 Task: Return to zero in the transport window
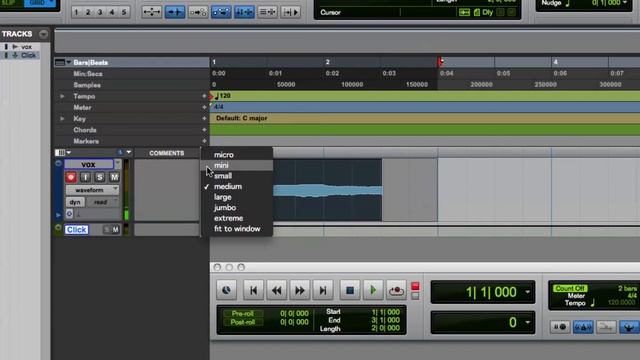253,290
